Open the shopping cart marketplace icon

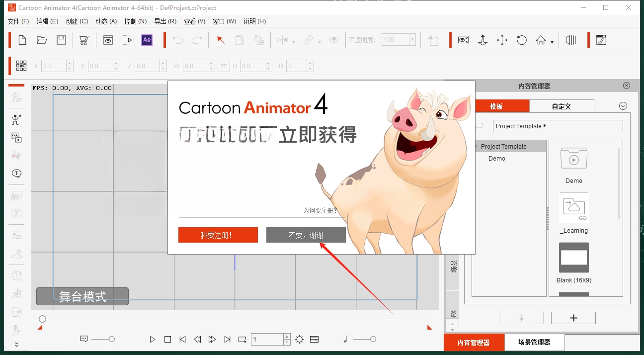tap(84, 40)
